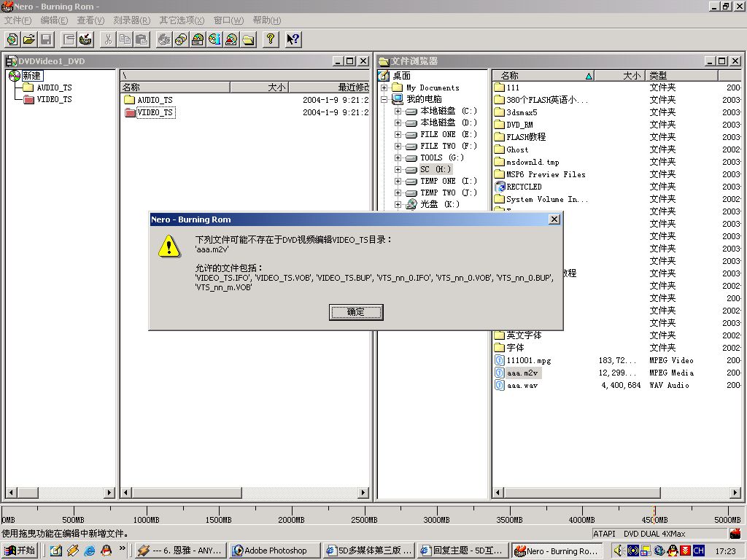Click the Copy CD two-disc toolbar icon
The width and height of the screenshot is (747, 560).
click(x=181, y=39)
